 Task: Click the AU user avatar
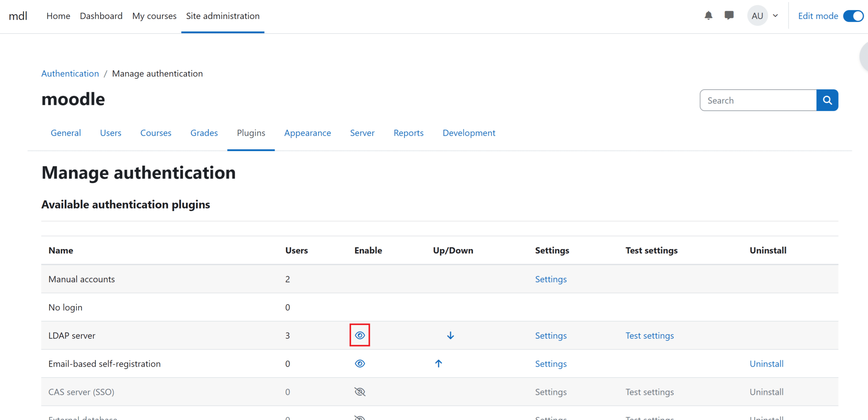(x=757, y=16)
